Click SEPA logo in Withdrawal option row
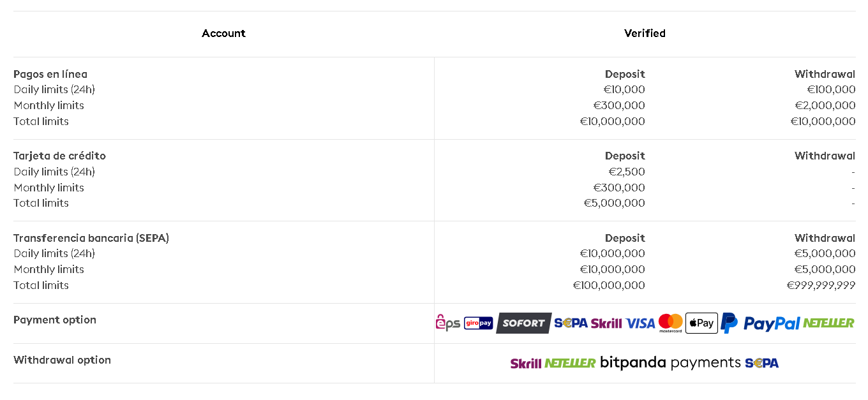Image resolution: width=868 pixels, height=400 pixels. [761, 363]
